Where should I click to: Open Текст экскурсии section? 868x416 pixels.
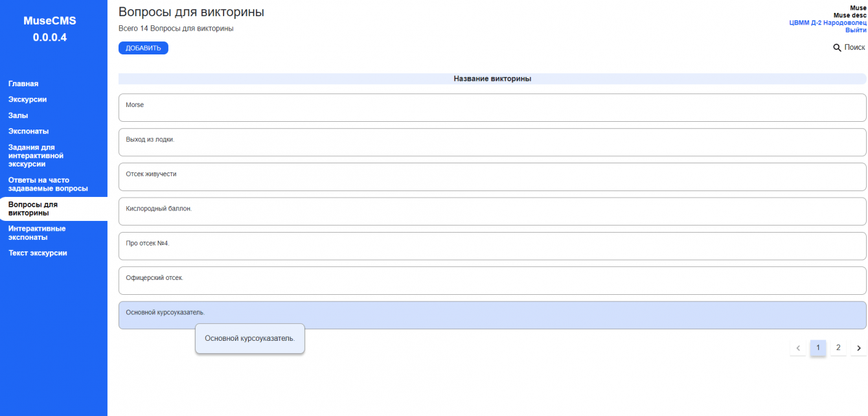(x=38, y=253)
